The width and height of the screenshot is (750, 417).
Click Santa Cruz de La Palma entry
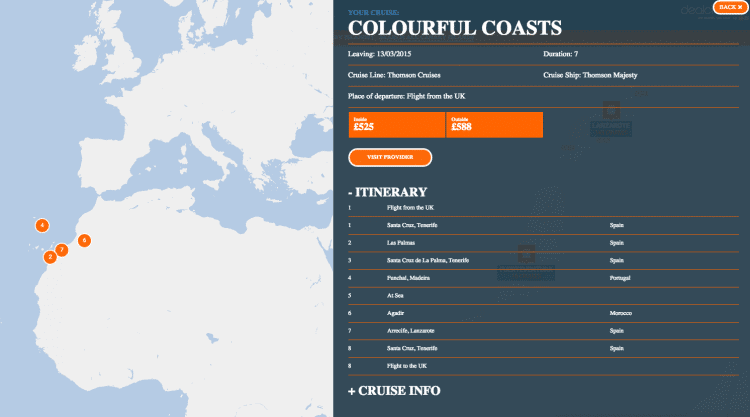[427, 260]
